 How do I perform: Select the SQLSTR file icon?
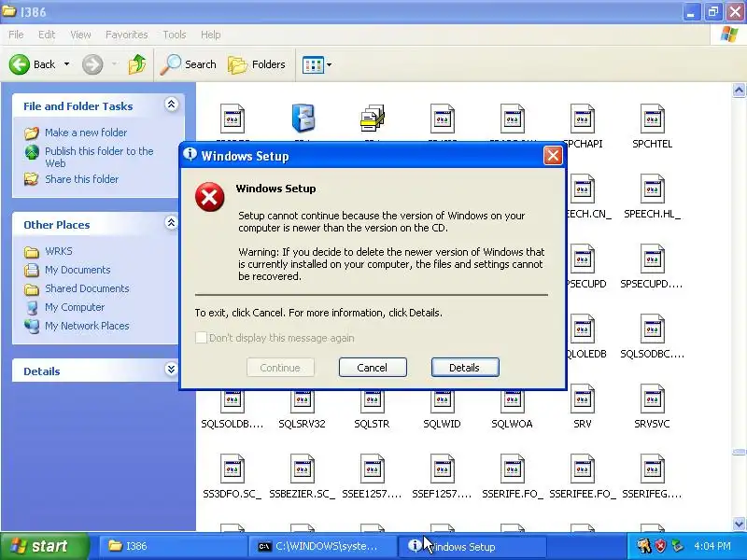(x=372, y=402)
